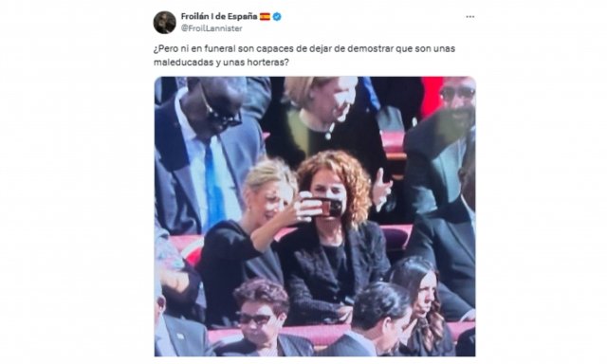Click the sunglasses of the front-row person

[x=253, y=318]
